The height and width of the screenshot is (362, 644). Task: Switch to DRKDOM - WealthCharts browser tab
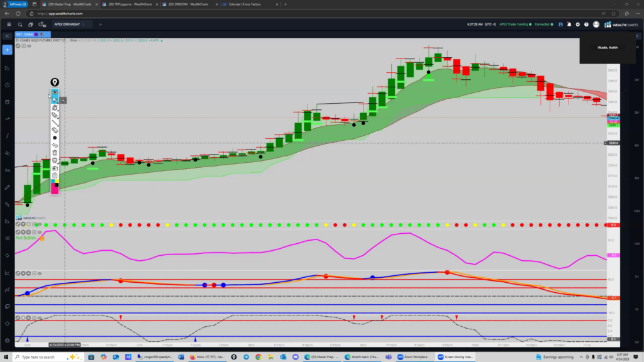pos(189,4)
